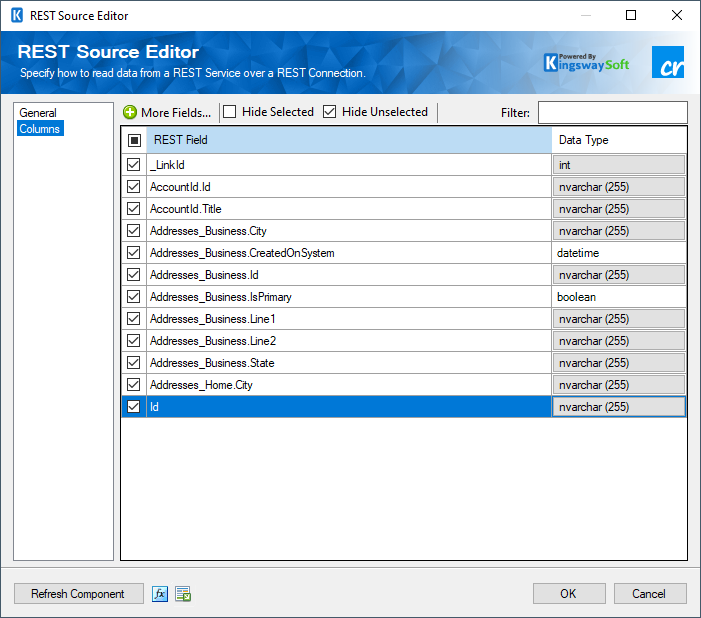Toggle the select-all checkbox in the header row
The image size is (701, 618).
pyautogui.click(x=134, y=140)
